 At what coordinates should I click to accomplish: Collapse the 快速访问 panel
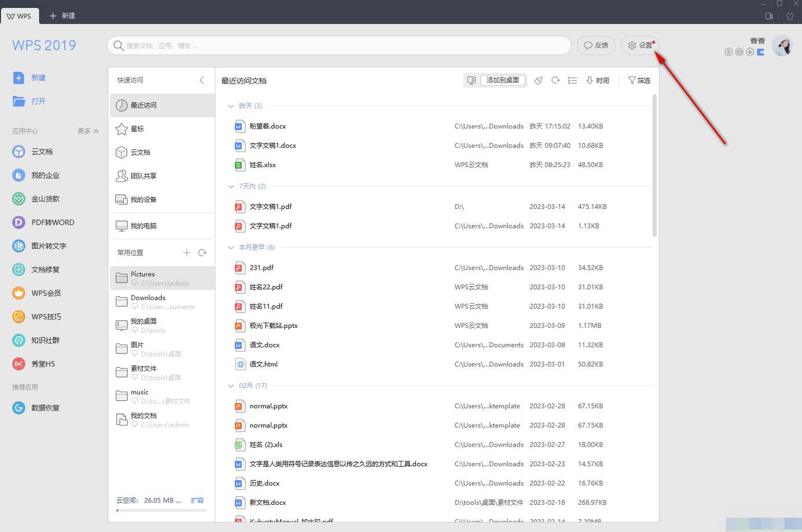point(201,80)
